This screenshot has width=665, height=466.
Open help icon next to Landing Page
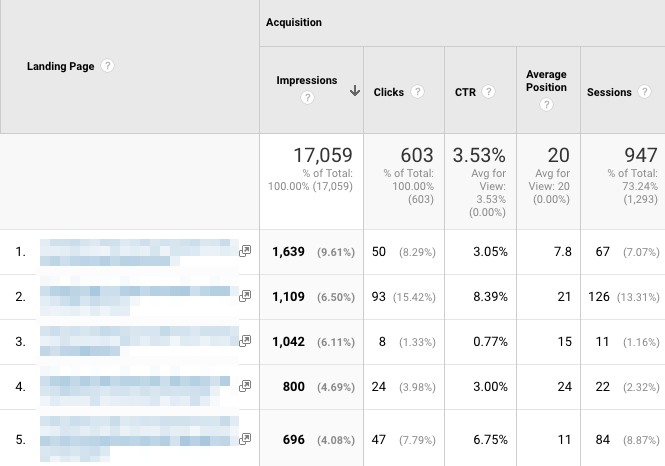(107, 66)
